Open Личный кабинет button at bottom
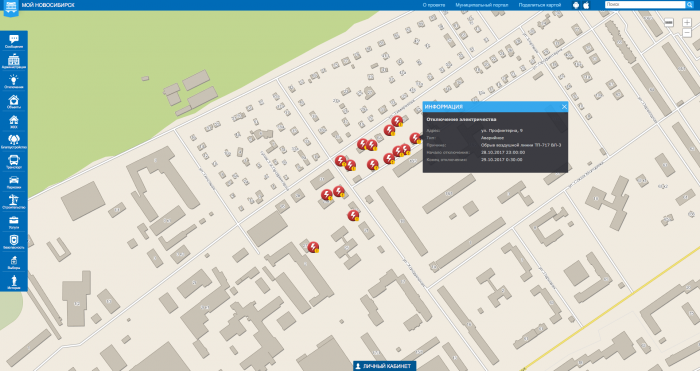 click(384, 366)
